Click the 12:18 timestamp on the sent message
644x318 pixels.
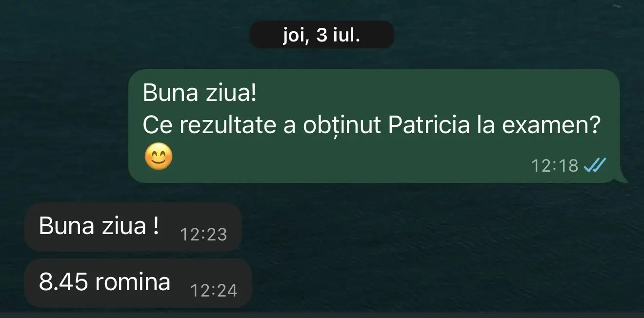click(555, 166)
